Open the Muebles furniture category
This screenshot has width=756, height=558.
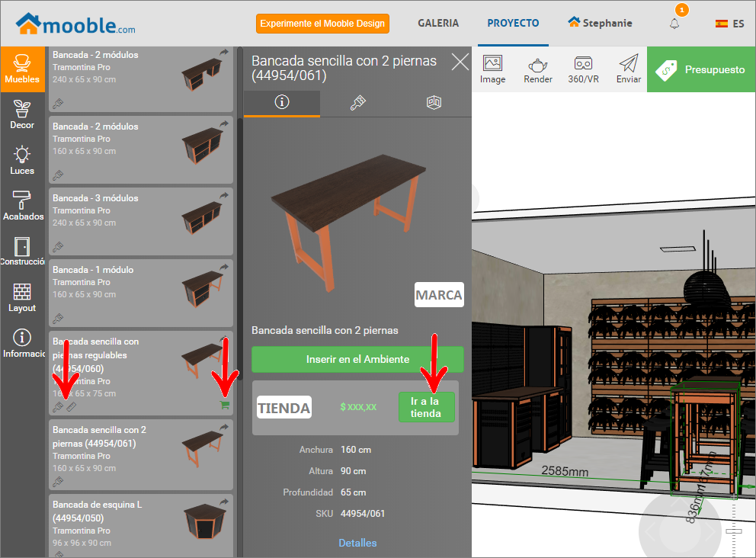[x=22, y=69]
